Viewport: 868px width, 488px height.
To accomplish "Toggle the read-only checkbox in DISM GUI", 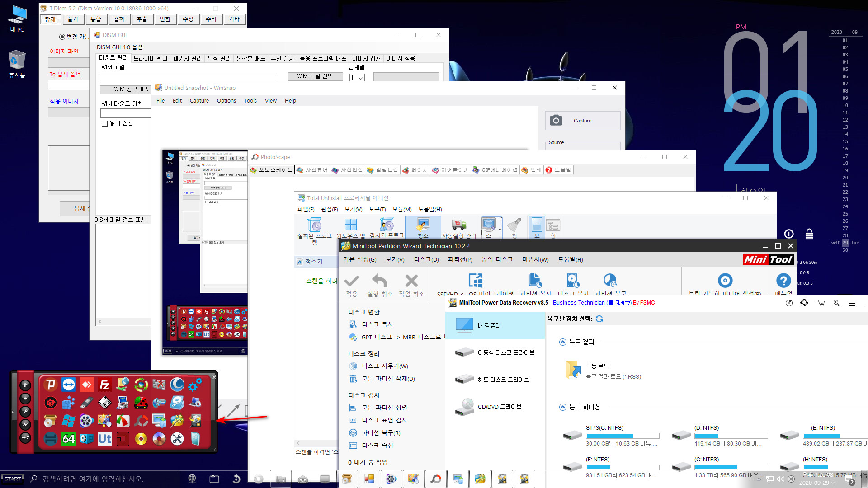I will click(104, 123).
